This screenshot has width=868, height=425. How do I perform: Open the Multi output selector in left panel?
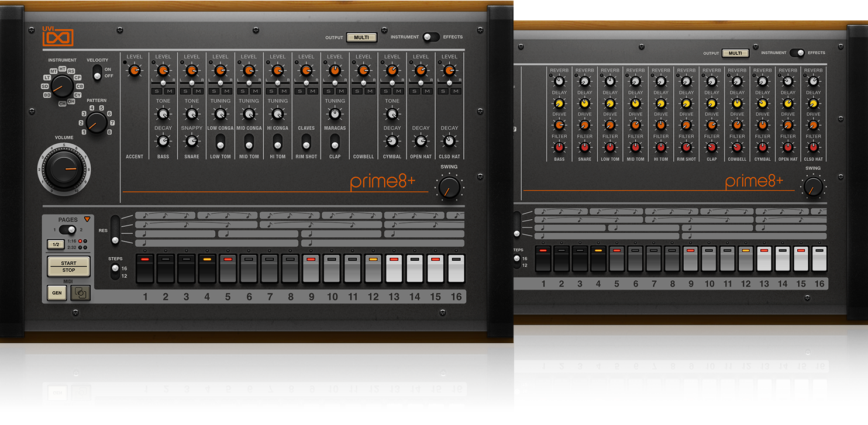[x=361, y=37]
